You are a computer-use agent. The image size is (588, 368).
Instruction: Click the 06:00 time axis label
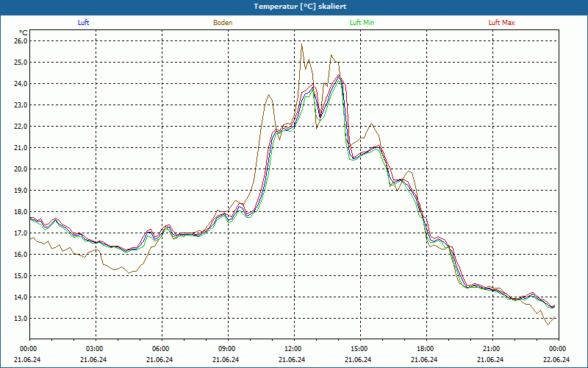162,348
